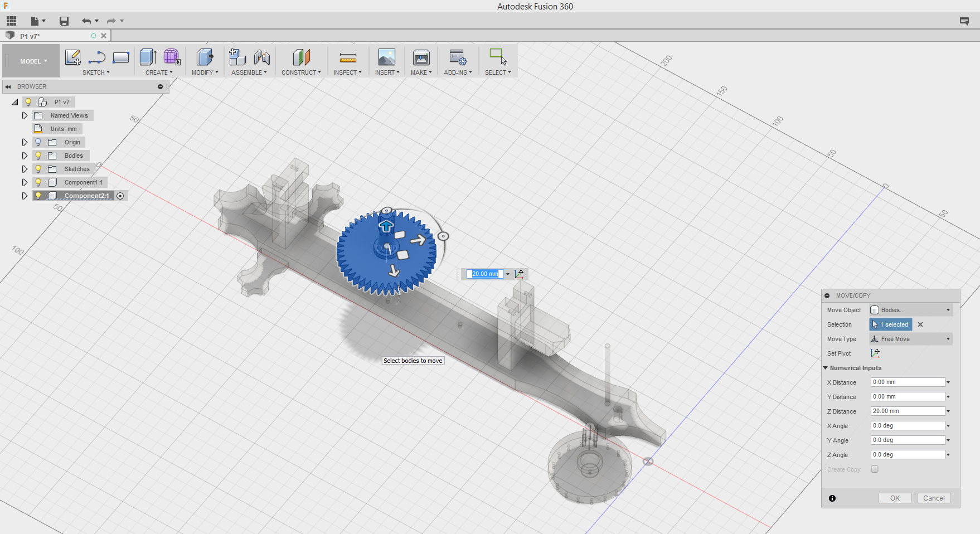Click the info icon in Move/Copy dialog

832,498
